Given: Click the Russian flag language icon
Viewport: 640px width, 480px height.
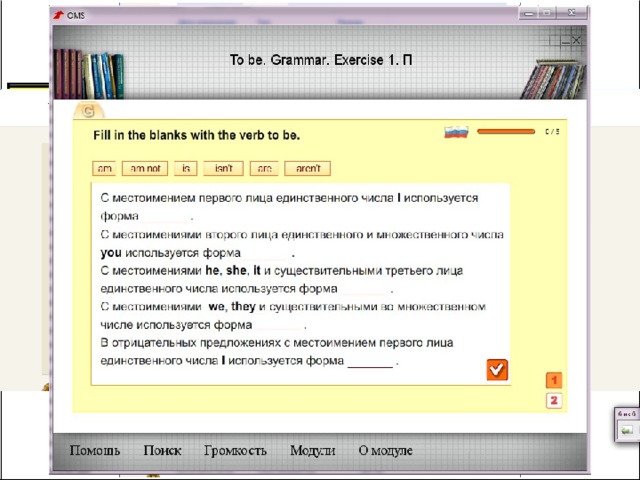Looking at the screenshot, I should (x=456, y=132).
